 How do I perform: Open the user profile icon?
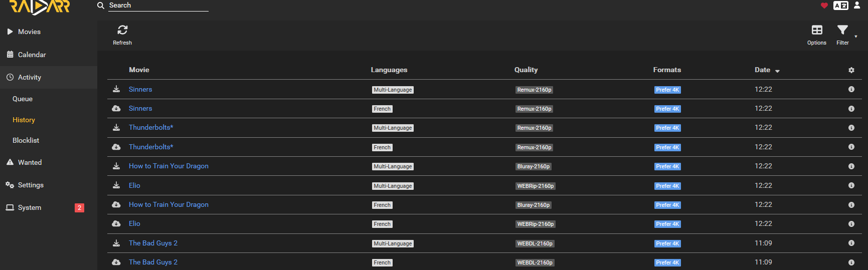[857, 6]
